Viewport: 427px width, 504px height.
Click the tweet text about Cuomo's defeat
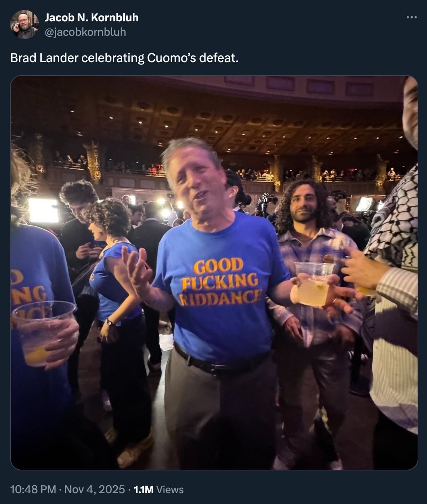(x=124, y=58)
